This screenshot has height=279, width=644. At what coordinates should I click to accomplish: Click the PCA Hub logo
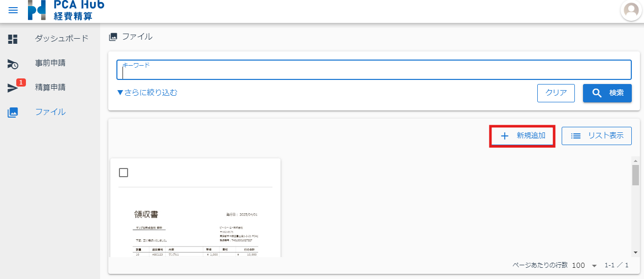tap(66, 10)
